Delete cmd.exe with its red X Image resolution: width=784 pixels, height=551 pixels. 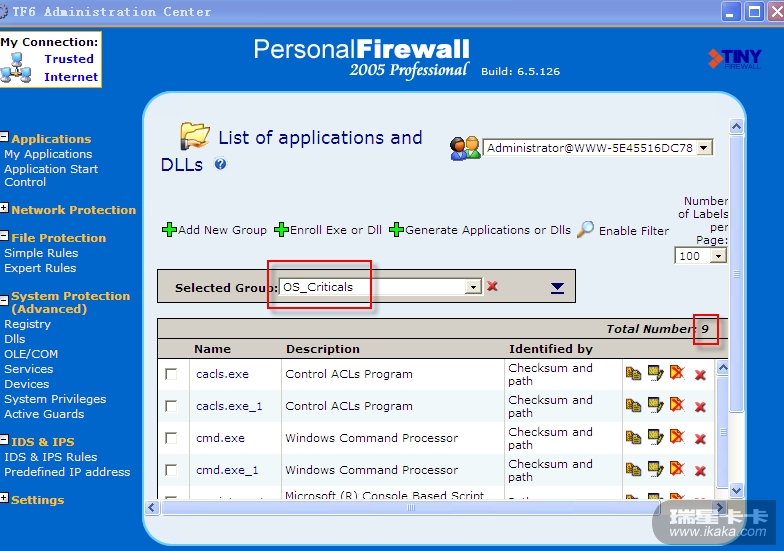700,438
